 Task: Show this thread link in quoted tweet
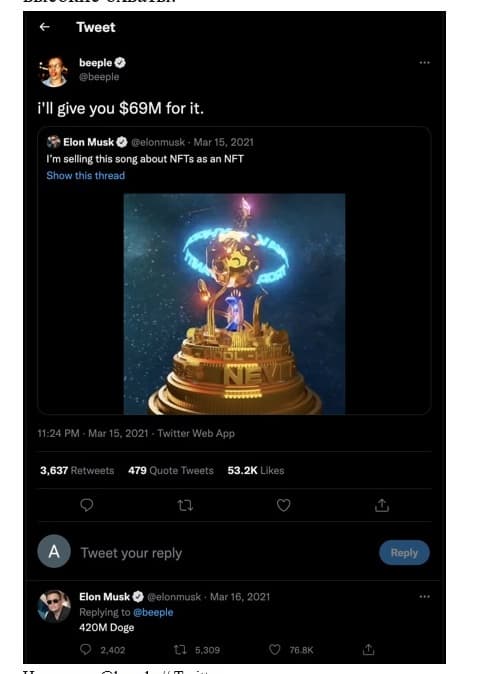point(86,175)
